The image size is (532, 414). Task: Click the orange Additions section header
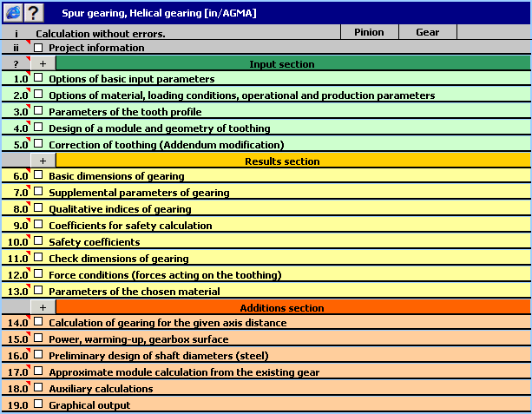click(292, 307)
